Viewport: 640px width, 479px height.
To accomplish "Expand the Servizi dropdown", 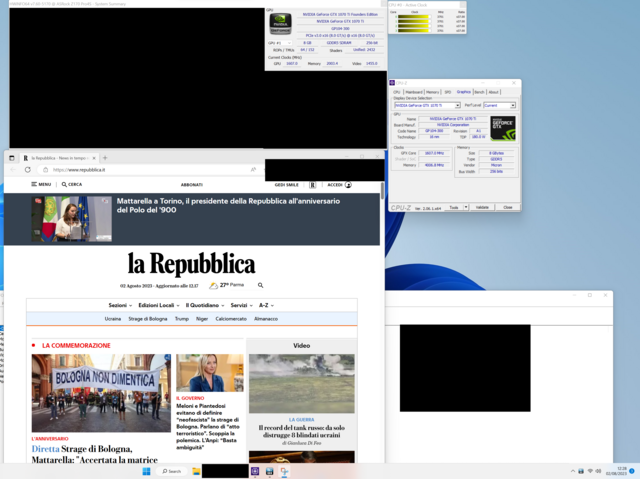I will [242, 305].
